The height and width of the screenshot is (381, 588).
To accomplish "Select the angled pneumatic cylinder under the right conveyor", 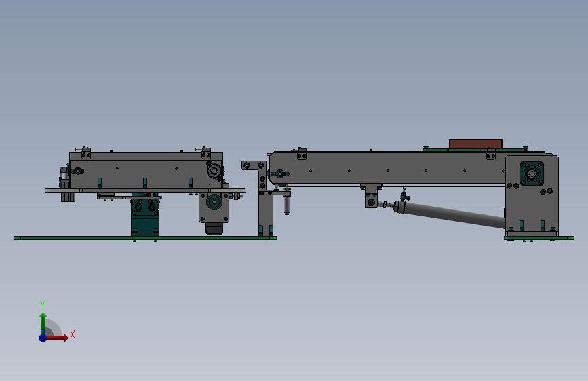I will [x=448, y=214].
